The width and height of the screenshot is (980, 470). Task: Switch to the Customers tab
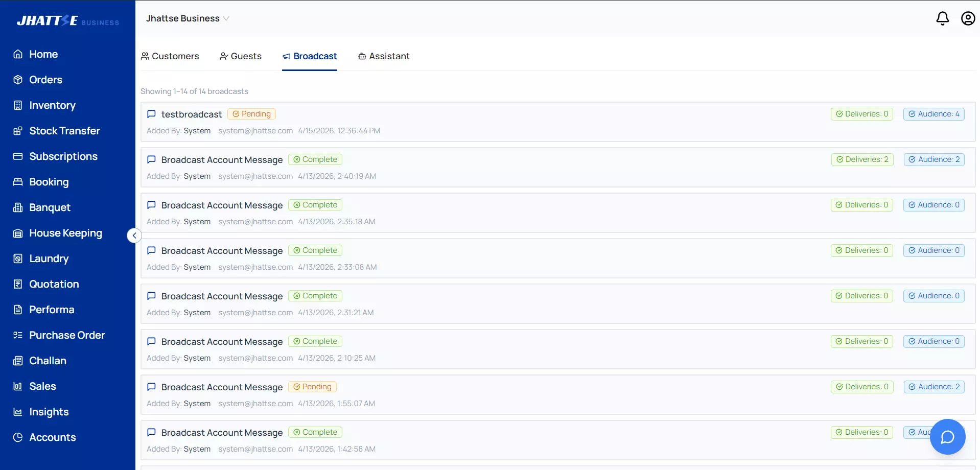pyautogui.click(x=170, y=56)
